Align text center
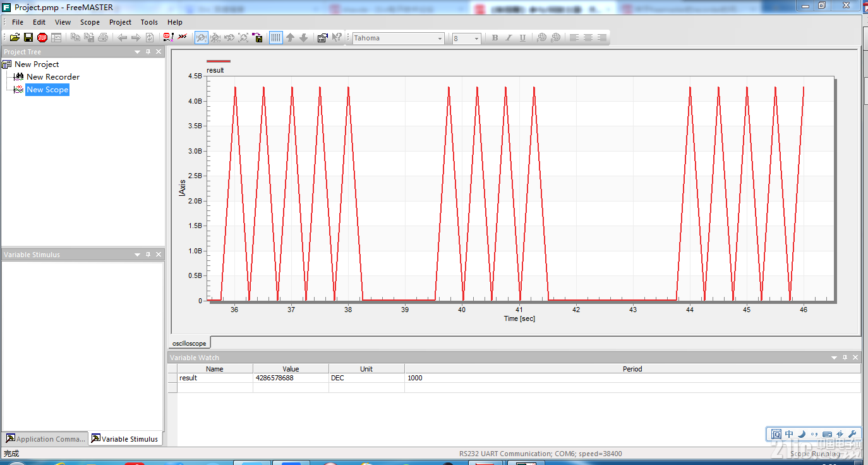Viewport: 868px width, 465px height. [588, 38]
